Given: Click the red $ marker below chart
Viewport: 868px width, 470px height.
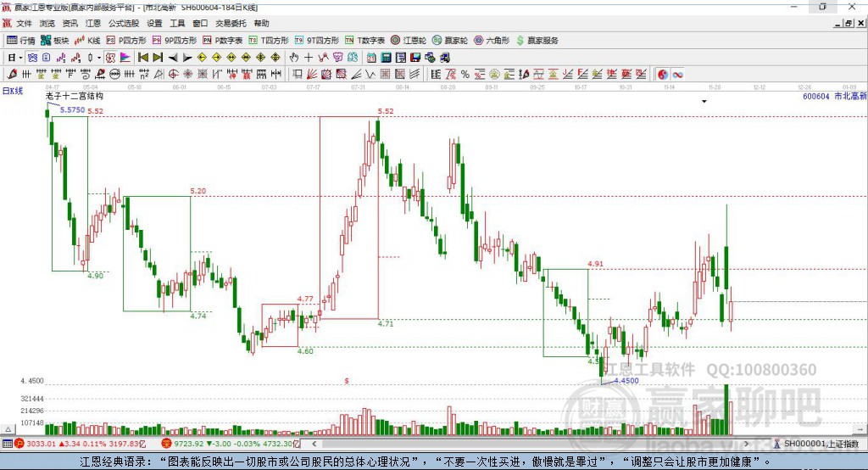Looking at the screenshot, I should (x=347, y=381).
